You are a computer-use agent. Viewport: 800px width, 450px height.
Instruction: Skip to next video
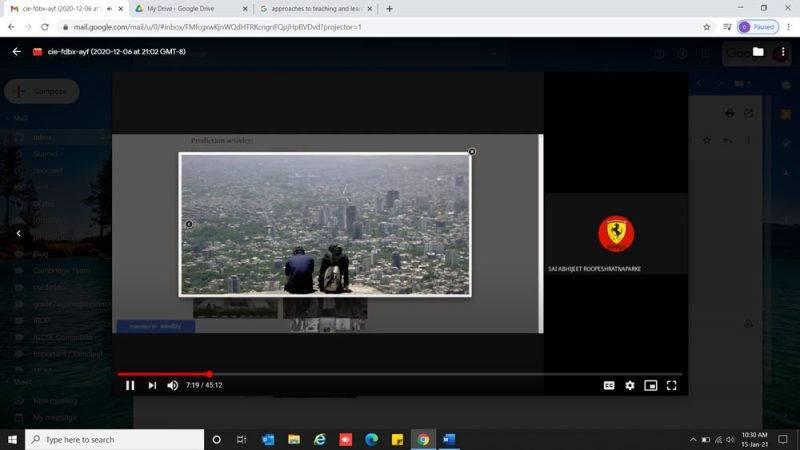(x=152, y=385)
